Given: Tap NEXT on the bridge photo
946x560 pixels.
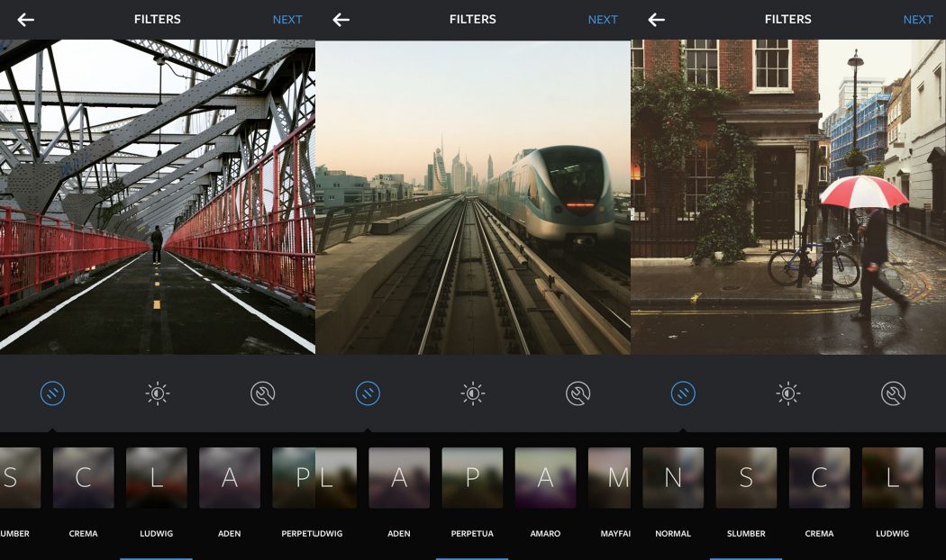Looking at the screenshot, I should (x=287, y=19).
